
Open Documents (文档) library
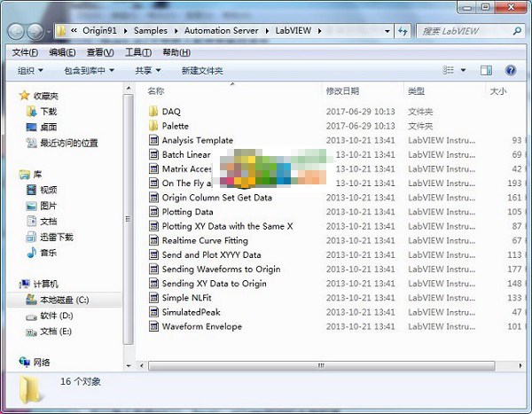pyautogui.click(x=42, y=222)
